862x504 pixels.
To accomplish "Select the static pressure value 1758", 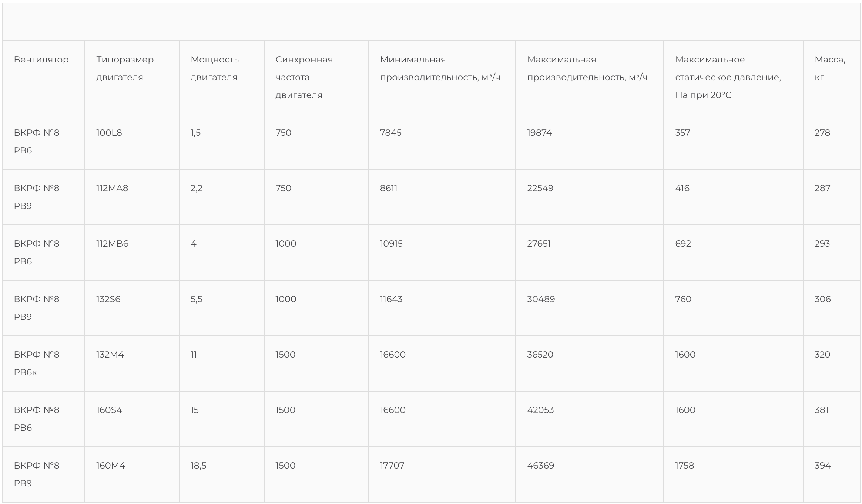I will tap(684, 466).
